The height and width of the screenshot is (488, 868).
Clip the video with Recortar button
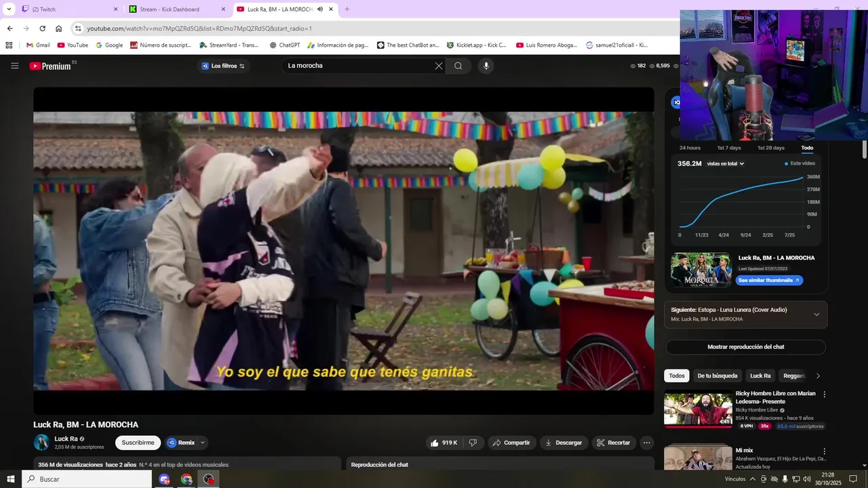(614, 443)
